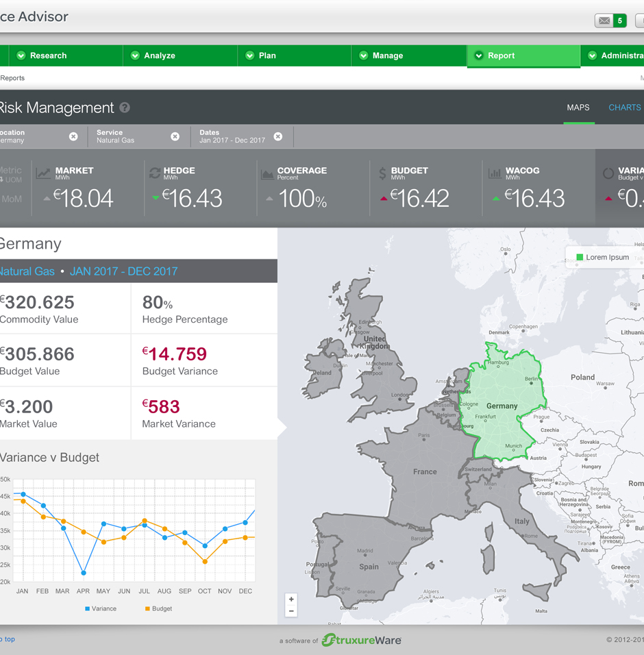This screenshot has width=644, height=655.
Task: Click the Budget Variance €14.759 figure
Action: 175,354
